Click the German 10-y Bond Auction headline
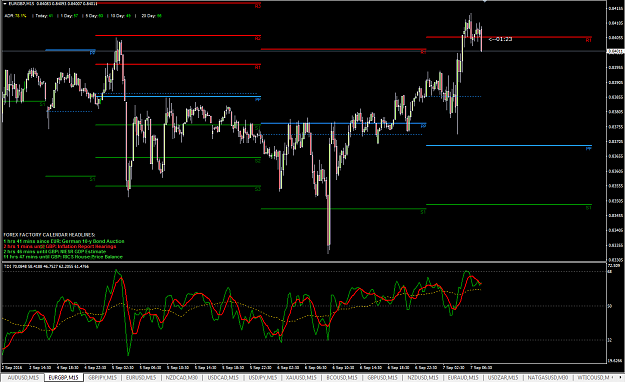Viewport: 625px width, 382px height. pyautogui.click(x=64, y=241)
